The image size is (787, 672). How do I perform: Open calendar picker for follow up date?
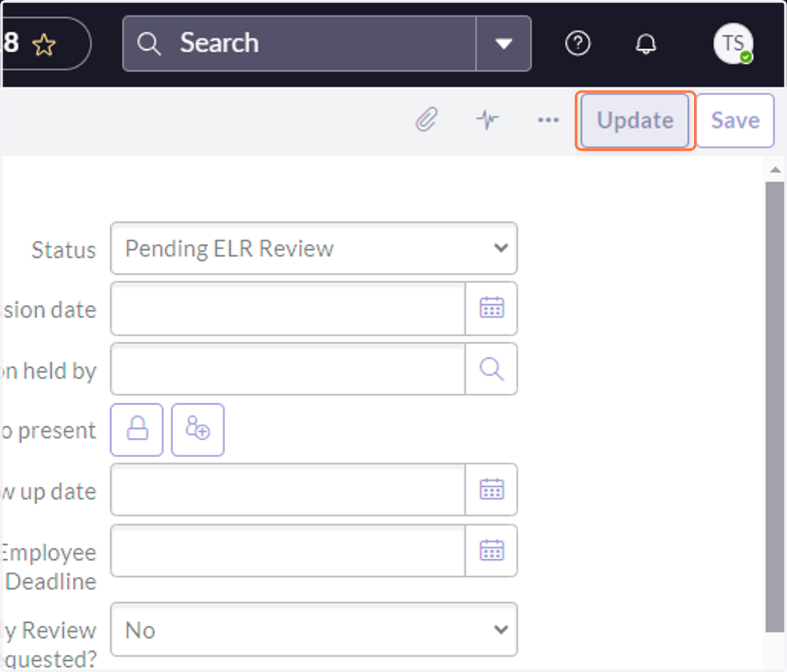[492, 490]
